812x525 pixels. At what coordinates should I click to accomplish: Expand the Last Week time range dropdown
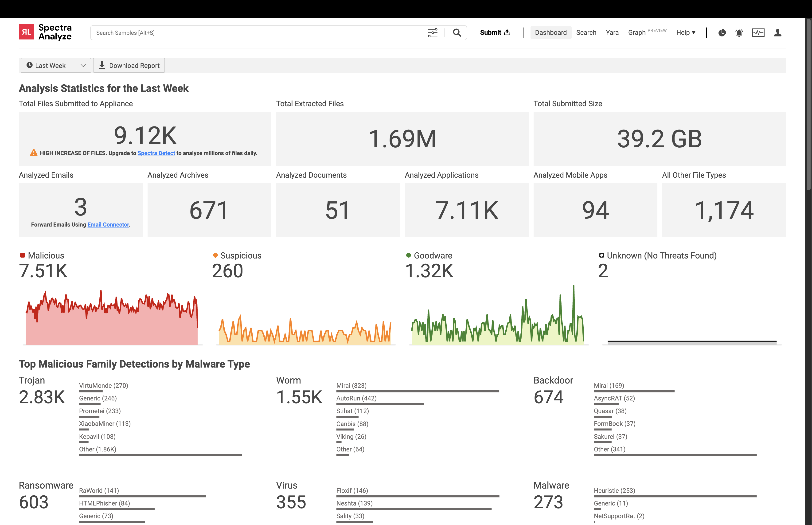click(56, 66)
